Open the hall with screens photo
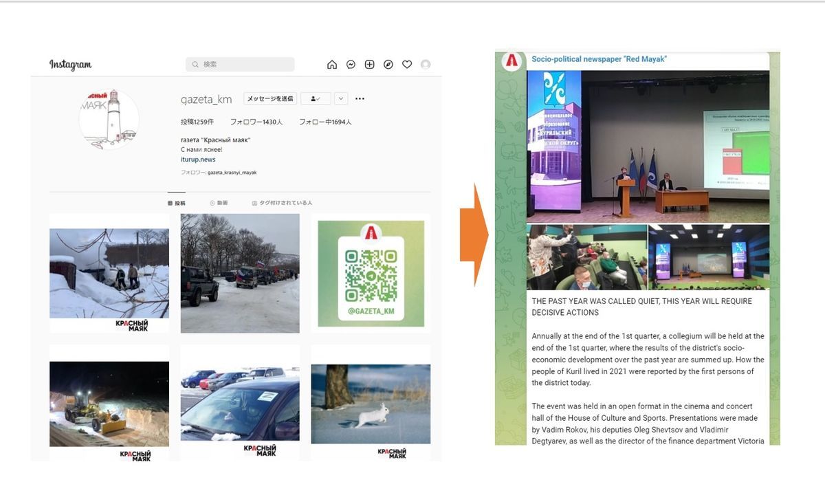The height and width of the screenshot is (504, 825). point(709,257)
